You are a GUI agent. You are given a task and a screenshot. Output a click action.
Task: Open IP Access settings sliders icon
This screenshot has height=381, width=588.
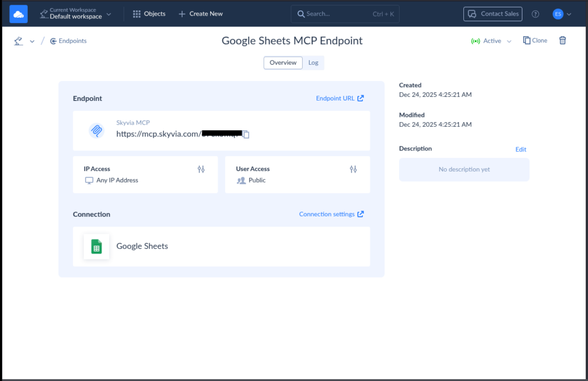click(201, 169)
